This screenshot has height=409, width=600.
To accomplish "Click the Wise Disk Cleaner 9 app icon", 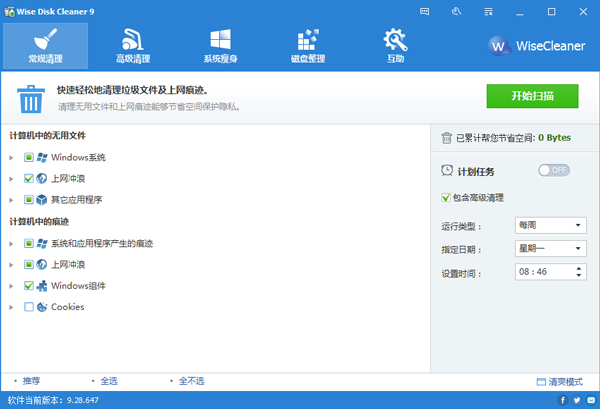I will (9, 11).
